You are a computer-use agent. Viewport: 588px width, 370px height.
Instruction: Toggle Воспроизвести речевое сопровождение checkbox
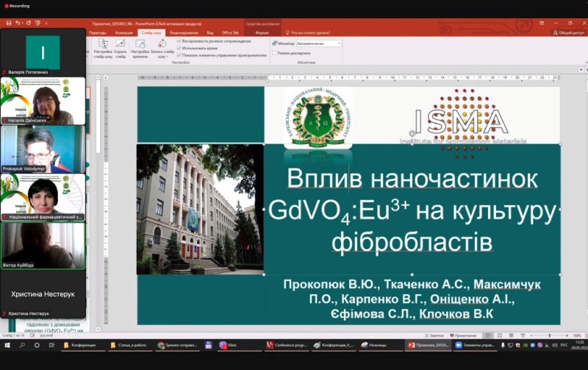pos(179,41)
